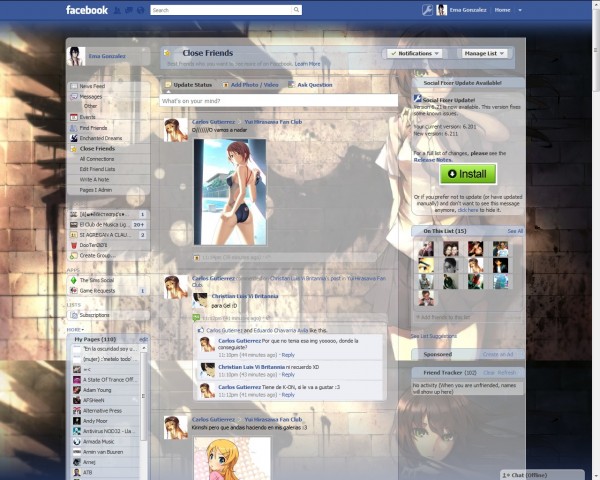Click 'click here' to hide update message
The height and width of the screenshot is (480, 600).
[x=468, y=210]
